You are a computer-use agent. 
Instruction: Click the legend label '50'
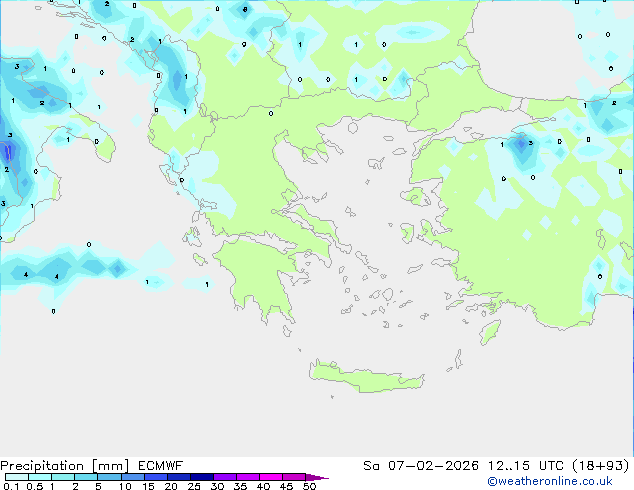[309, 486]
